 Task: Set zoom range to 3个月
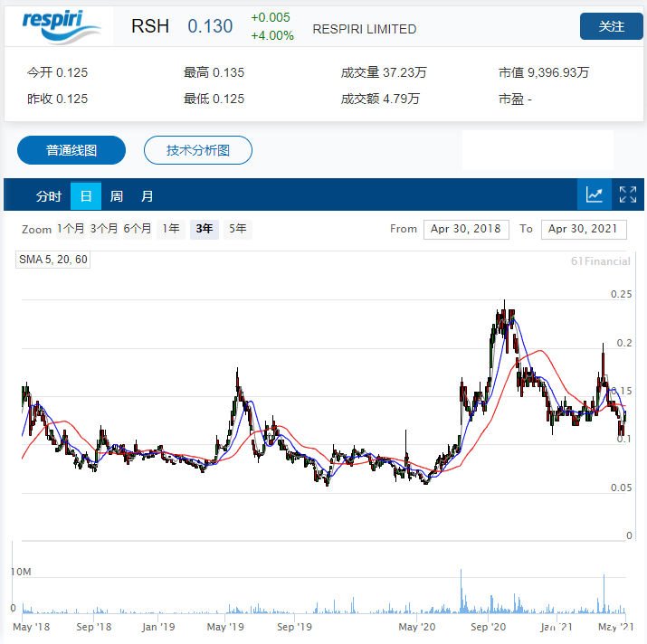click(103, 229)
